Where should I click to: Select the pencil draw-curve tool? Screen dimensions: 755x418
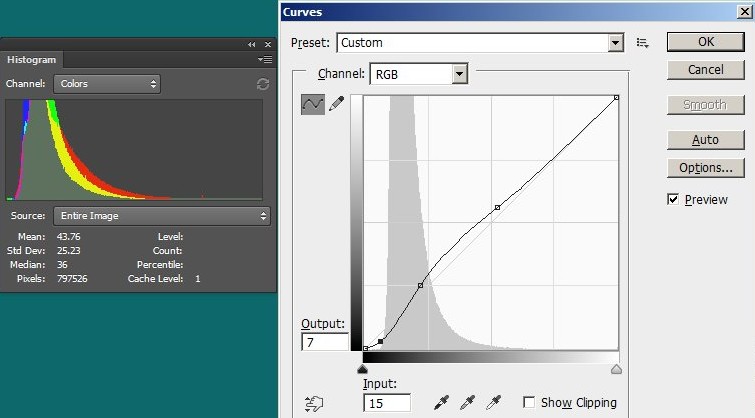click(x=336, y=104)
